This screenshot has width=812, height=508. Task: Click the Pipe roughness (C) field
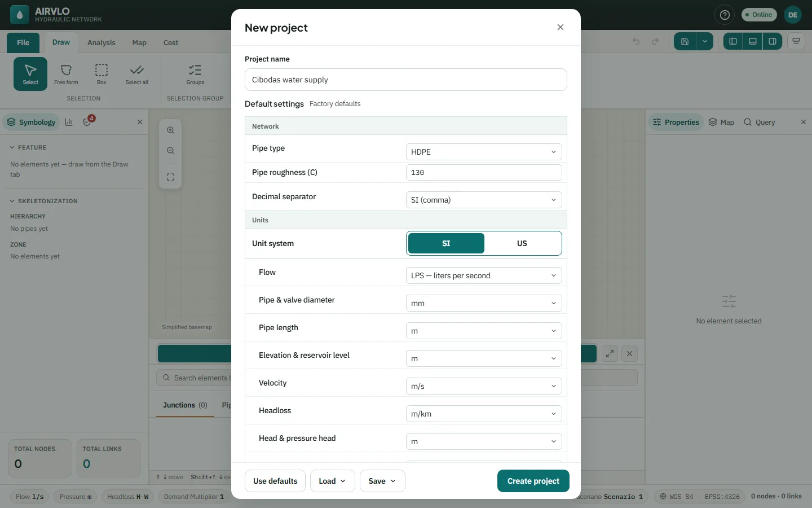point(484,173)
